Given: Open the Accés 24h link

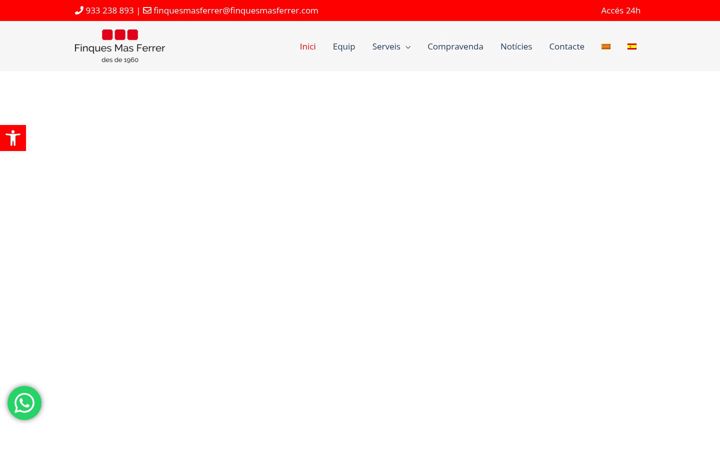Looking at the screenshot, I should [x=620, y=11].
